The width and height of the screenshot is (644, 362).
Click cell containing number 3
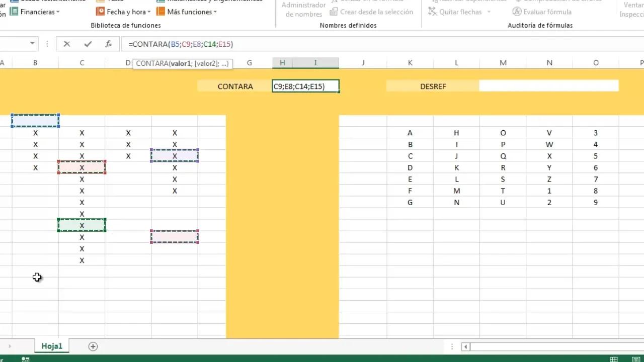596,133
